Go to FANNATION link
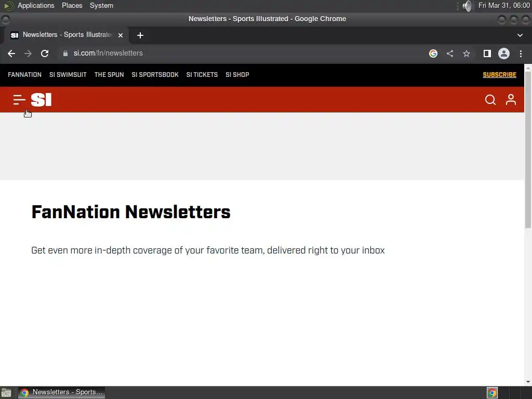Viewport: 532px width, 399px height. (25, 75)
